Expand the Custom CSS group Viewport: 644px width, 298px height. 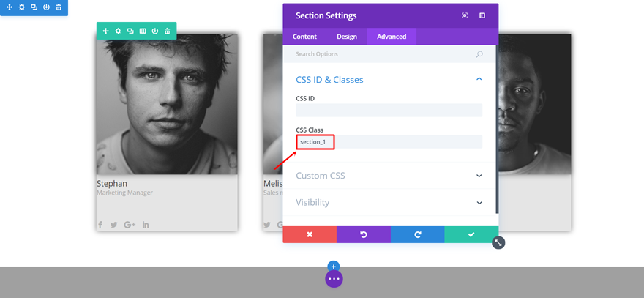[479, 176]
